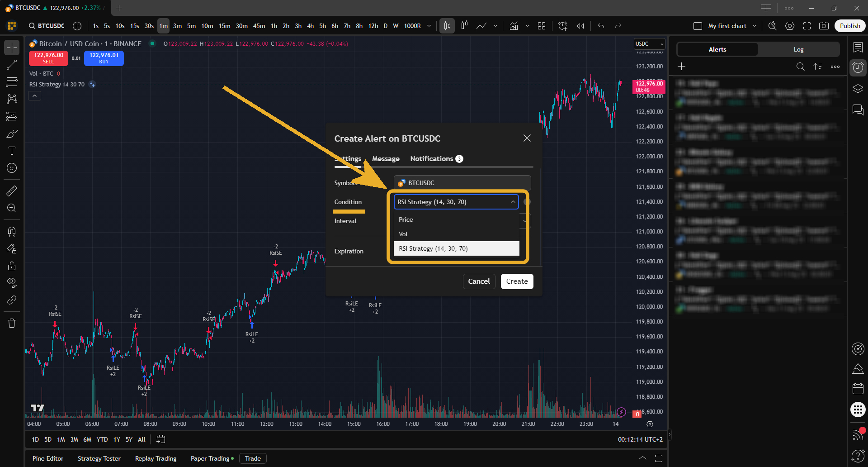868x467 pixels.
Task: Expand the more timeframes chevron
Action: click(429, 26)
